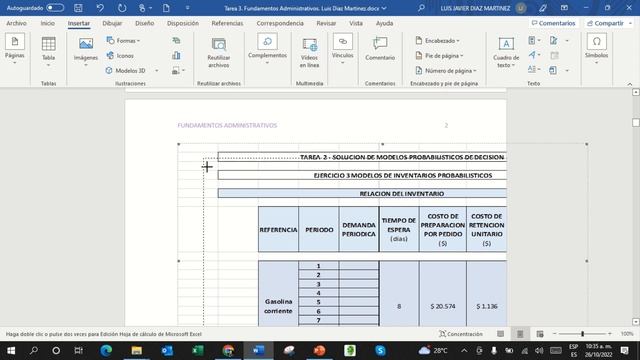Image resolution: width=640 pixels, height=360 pixels.
Task: Click the Undo arrow icon
Action: [100, 8]
